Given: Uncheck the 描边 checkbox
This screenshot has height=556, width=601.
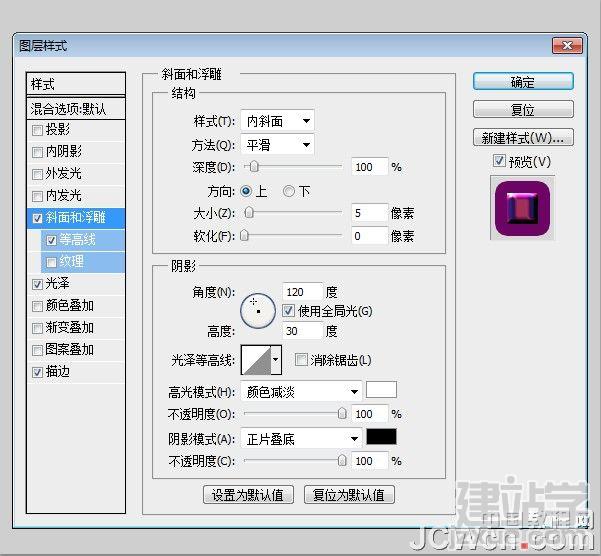Looking at the screenshot, I should point(37,372).
